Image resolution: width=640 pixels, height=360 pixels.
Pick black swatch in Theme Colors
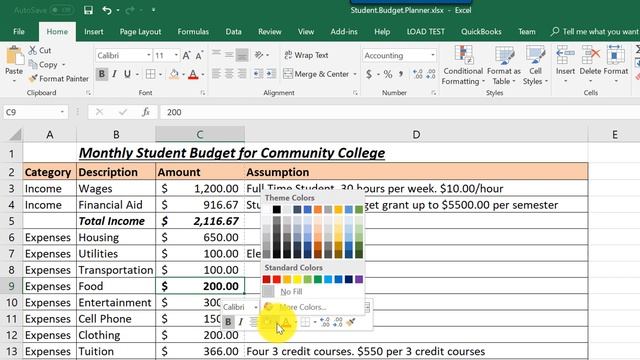pos(277,209)
